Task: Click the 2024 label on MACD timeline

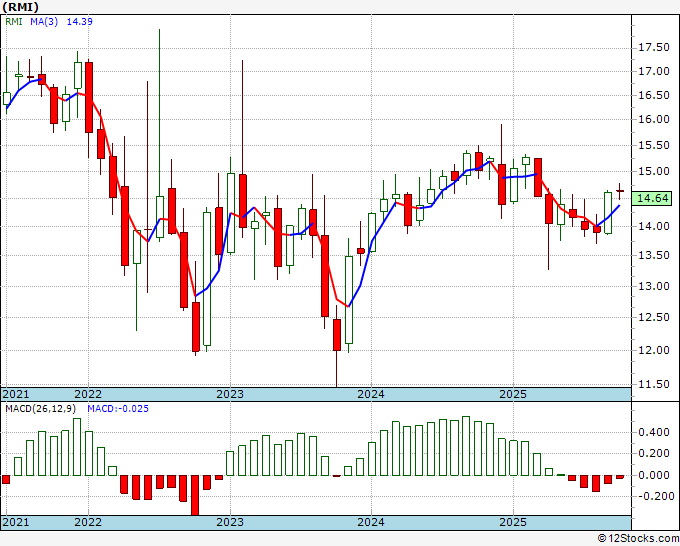Action: point(371,522)
